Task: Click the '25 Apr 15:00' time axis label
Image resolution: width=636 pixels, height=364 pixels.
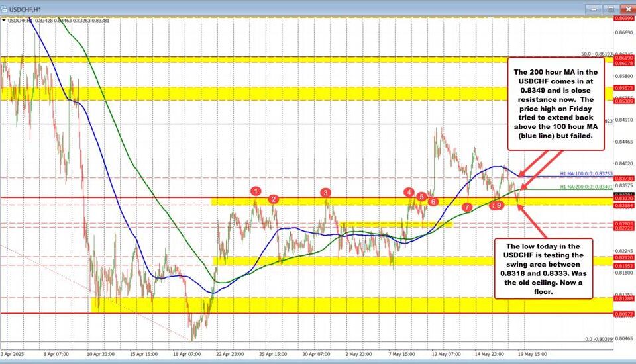Action: pos(274,354)
